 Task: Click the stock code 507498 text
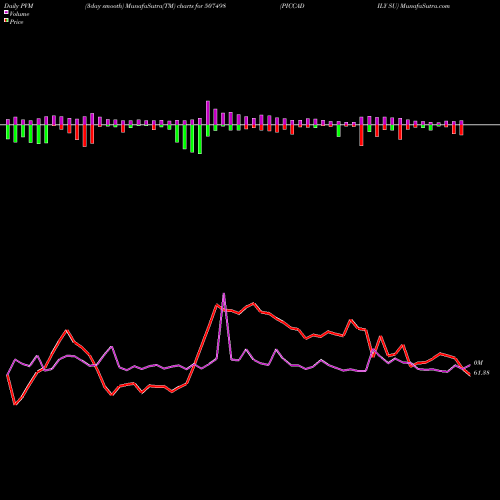[215, 6]
